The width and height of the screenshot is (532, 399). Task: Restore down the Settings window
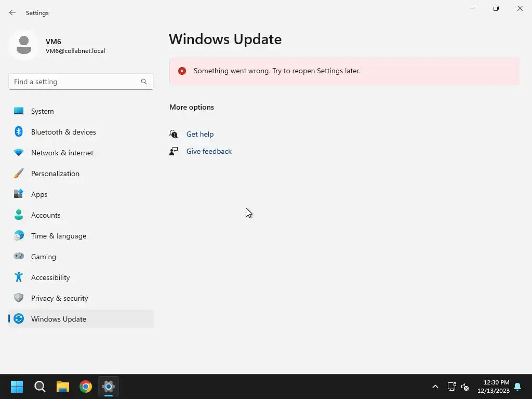(x=496, y=8)
